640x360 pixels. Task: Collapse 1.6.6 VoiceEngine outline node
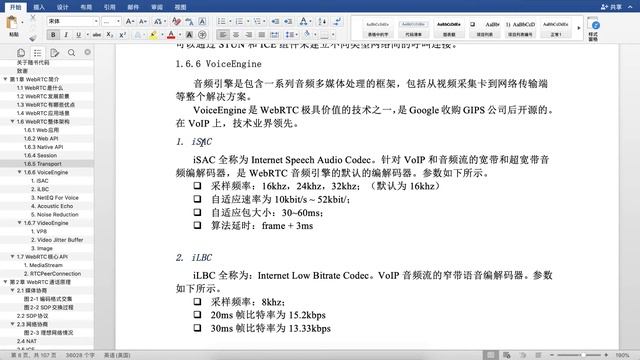(19, 172)
